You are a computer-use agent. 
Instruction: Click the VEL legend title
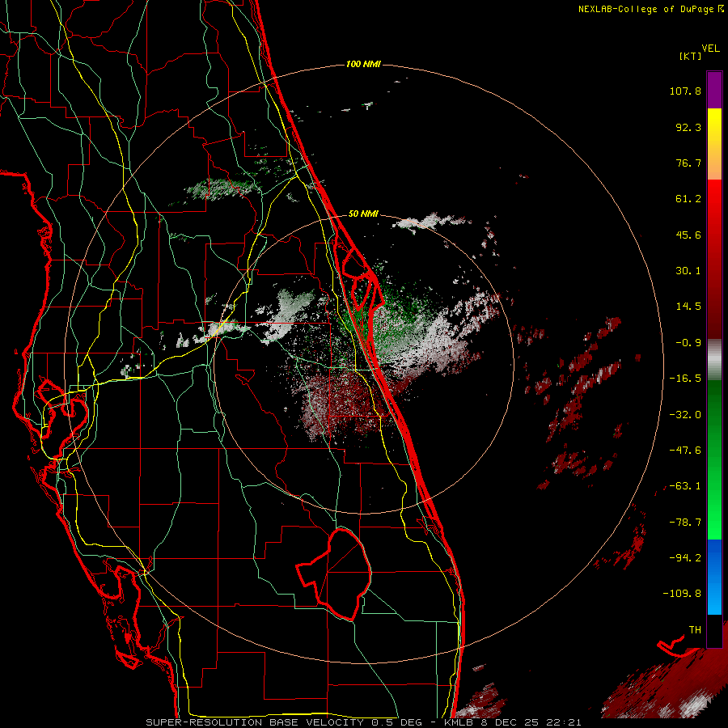coord(710,49)
